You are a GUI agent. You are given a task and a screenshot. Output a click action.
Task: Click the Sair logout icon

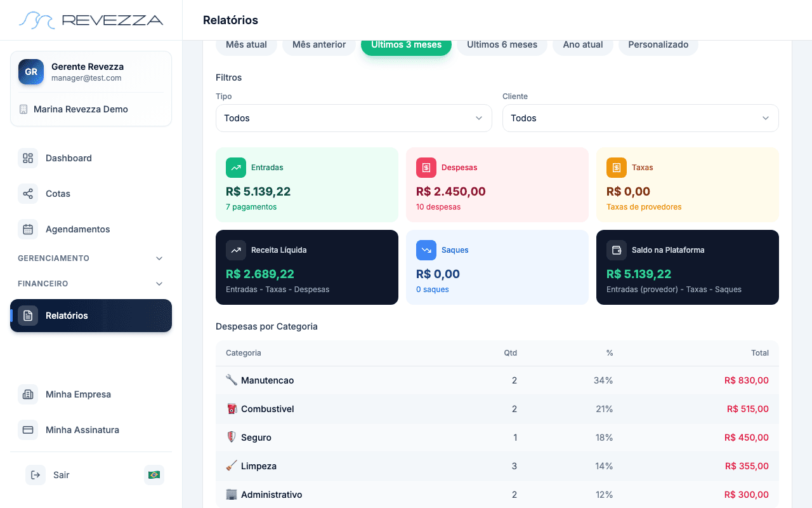click(36, 475)
